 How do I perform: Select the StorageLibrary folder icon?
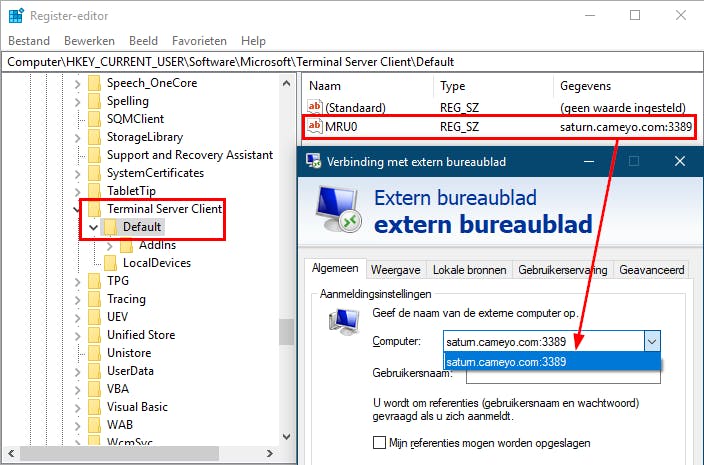pyautogui.click(x=94, y=137)
